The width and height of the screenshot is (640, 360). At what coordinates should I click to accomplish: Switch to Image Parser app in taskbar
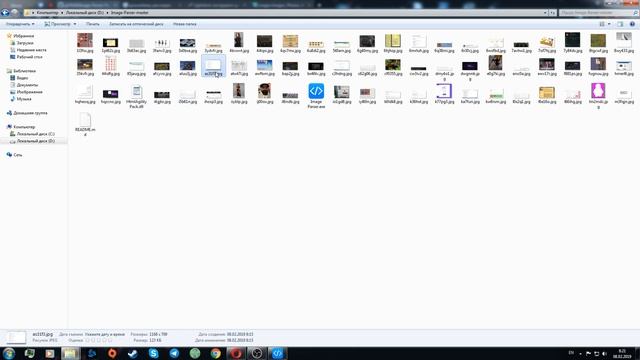278,353
